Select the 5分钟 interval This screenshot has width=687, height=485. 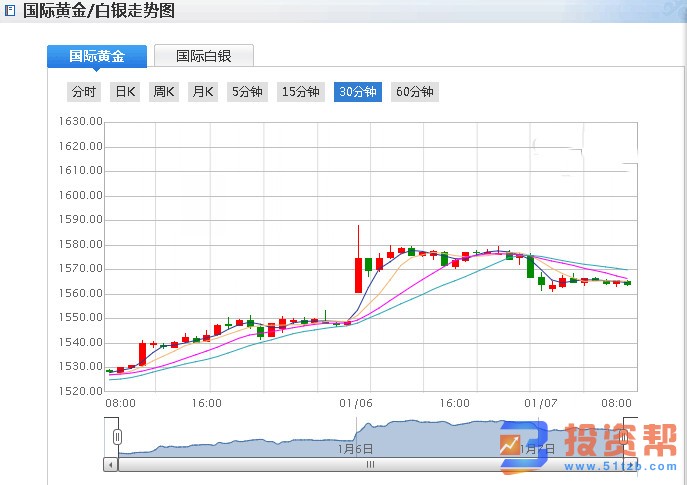[247, 92]
